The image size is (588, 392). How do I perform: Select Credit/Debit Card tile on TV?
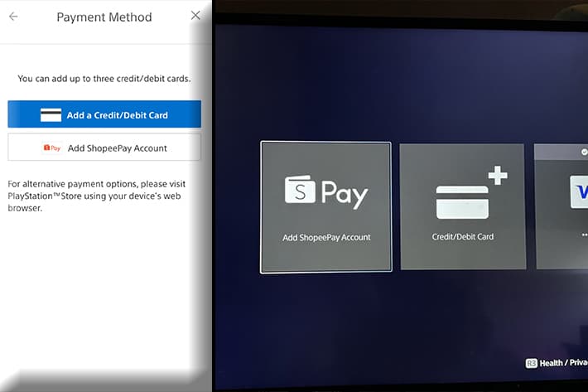[x=463, y=206]
